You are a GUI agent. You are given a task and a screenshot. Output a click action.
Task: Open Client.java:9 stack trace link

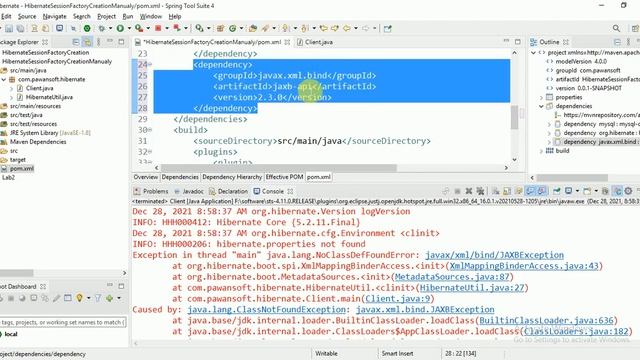(398, 299)
